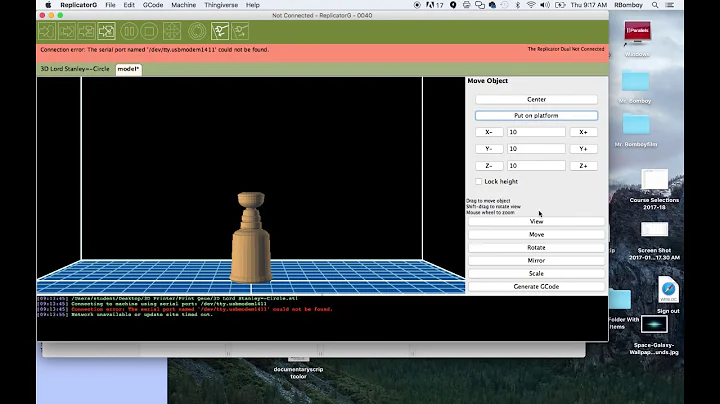720x404 pixels.
Task: Open the Rotate panel button
Action: tap(536, 247)
